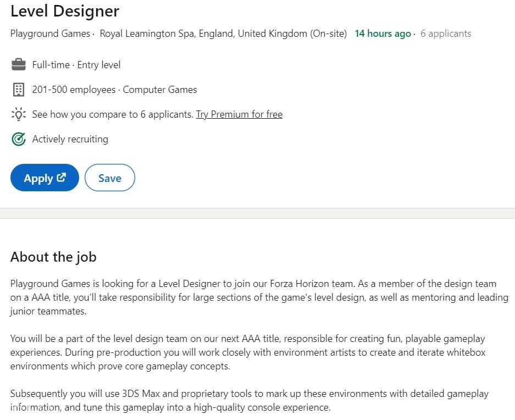This screenshot has height=420, width=515.
Task: Click the paragraph about whitebox environments
Action: [x=247, y=352]
